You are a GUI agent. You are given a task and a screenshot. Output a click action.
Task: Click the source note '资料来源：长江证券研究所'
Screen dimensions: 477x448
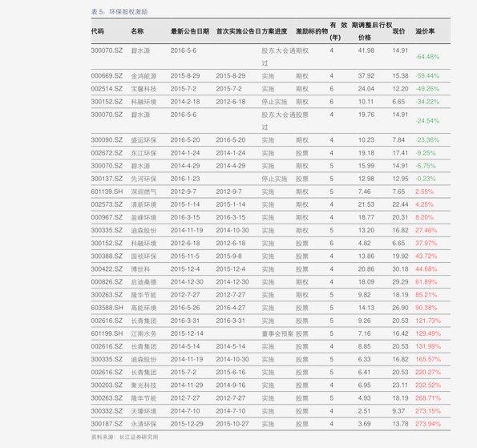[125, 437]
